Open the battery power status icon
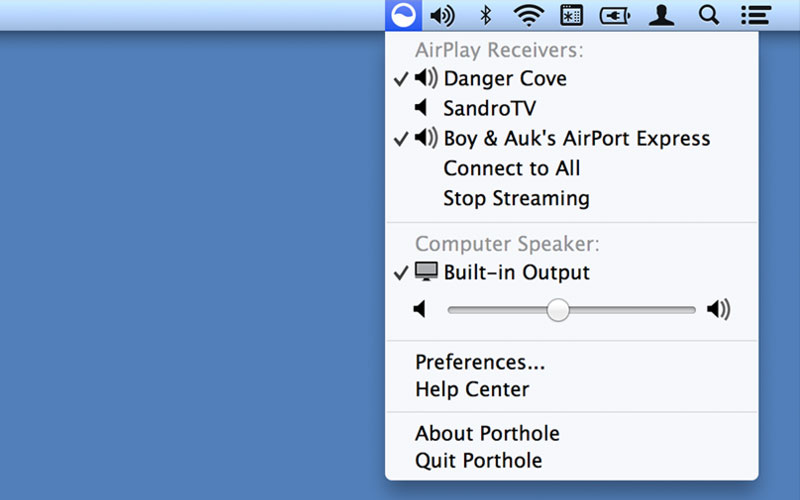Viewport: 800px width, 500px height. 615,16
